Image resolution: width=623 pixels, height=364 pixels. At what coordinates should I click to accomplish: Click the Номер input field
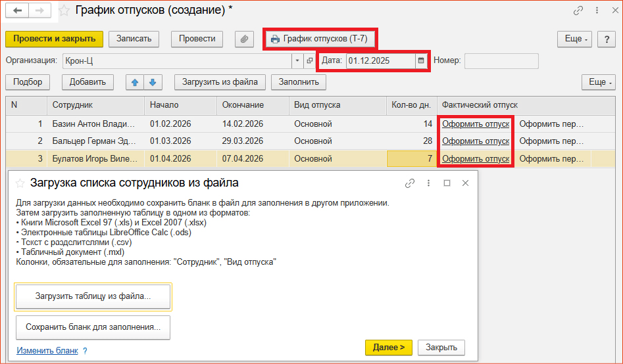[501, 60]
